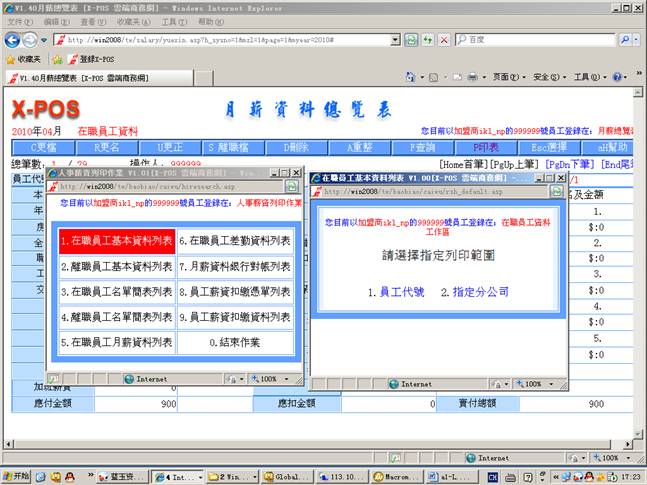Click the IE Back navigation button
The image size is (647, 485).
(x=12, y=39)
